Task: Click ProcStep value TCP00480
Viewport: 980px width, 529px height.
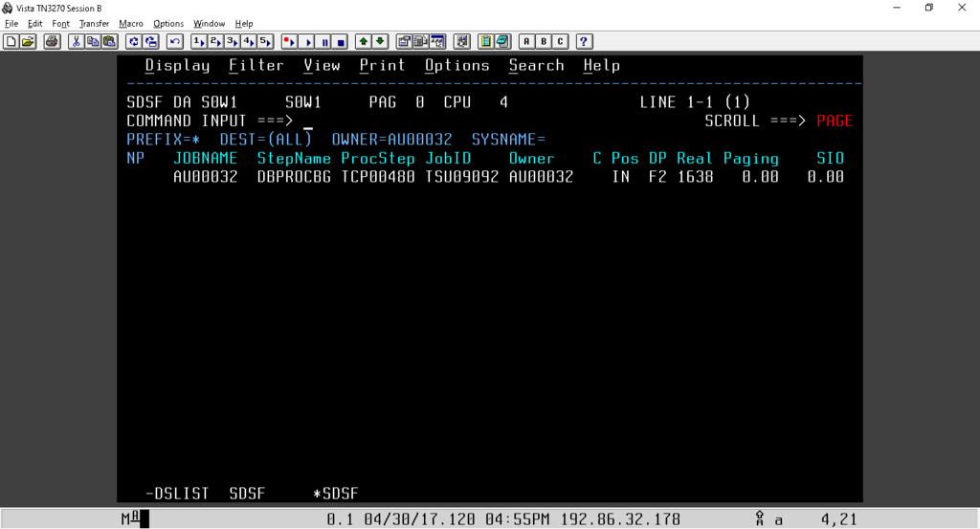Action: 378,177
